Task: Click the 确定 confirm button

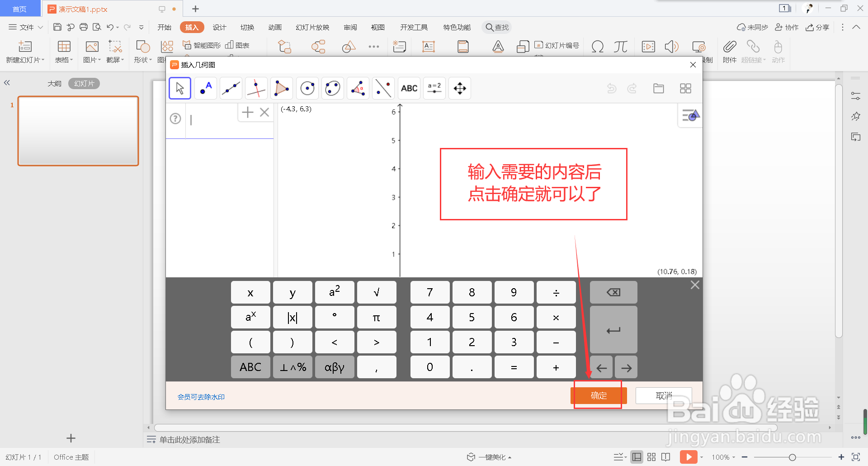Action: [598, 395]
